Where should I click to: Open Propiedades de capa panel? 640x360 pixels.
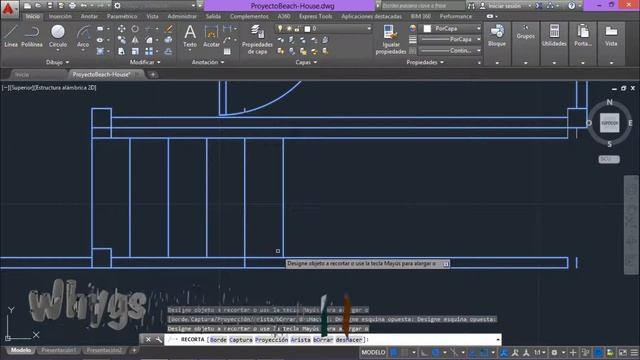point(257,39)
